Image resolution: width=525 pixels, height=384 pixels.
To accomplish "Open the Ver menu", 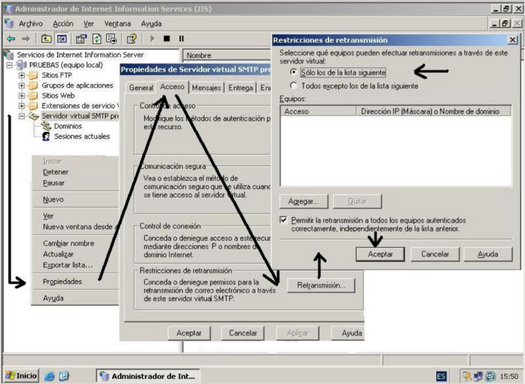I will click(89, 24).
